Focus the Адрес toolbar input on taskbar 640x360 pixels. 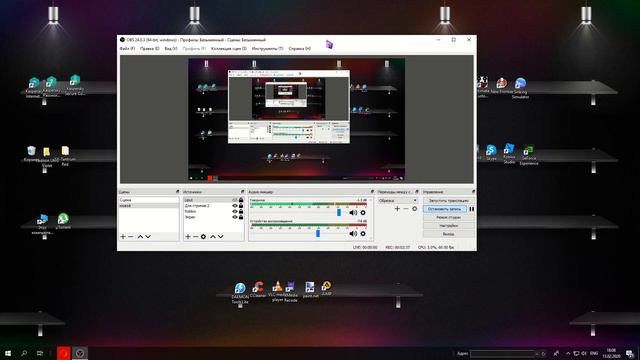point(502,353)
